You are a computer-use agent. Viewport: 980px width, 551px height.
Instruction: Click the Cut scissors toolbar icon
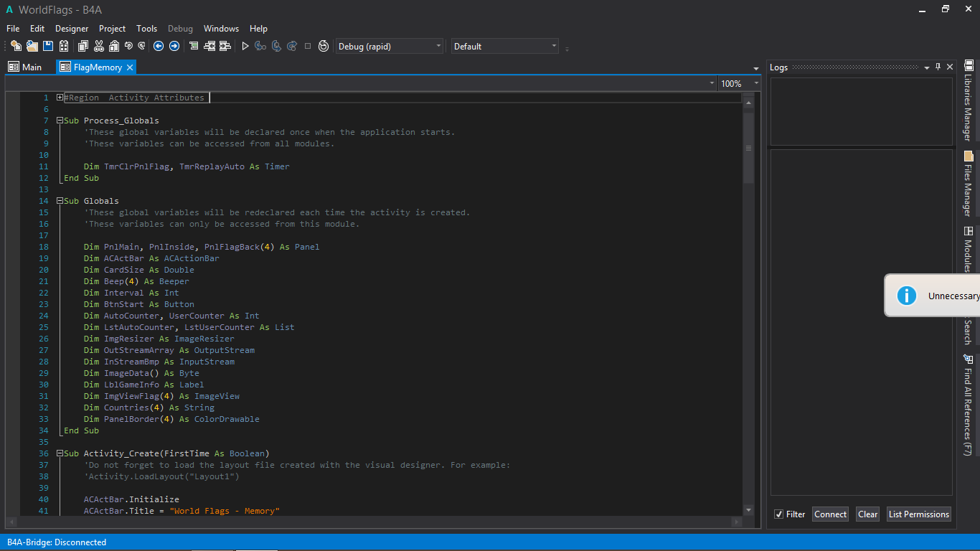tap(98, 46)
